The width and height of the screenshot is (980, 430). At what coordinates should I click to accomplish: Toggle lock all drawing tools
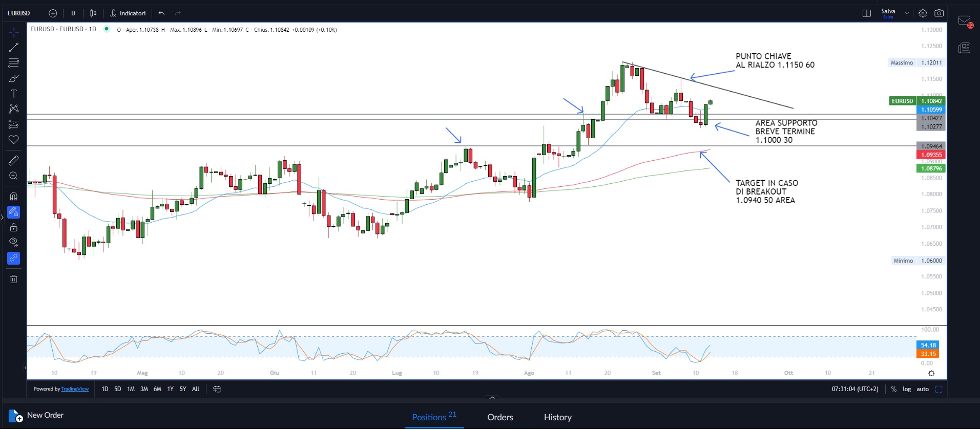point(14,227)
